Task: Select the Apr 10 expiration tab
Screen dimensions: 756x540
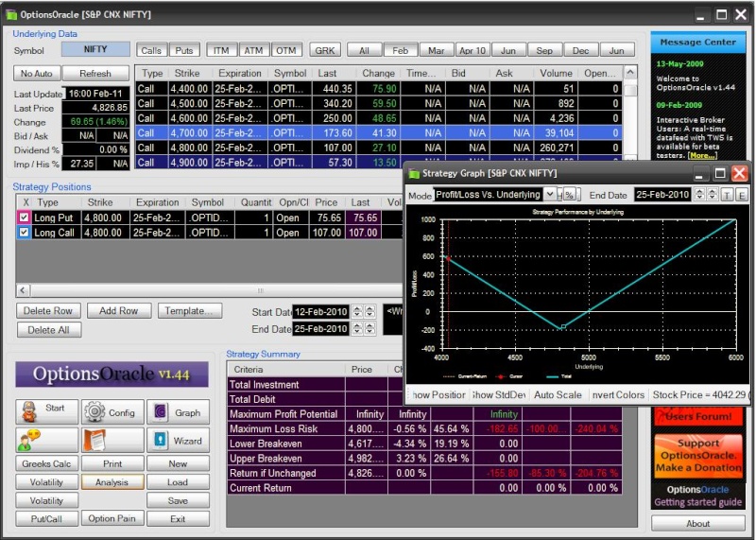Action: pyautogui.click(x=472, y=50)
